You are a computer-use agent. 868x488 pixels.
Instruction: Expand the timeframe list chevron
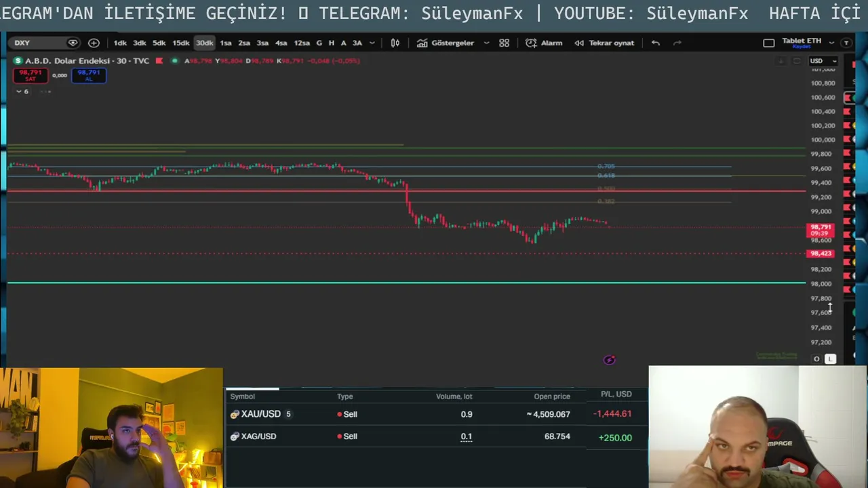[372, 43]
